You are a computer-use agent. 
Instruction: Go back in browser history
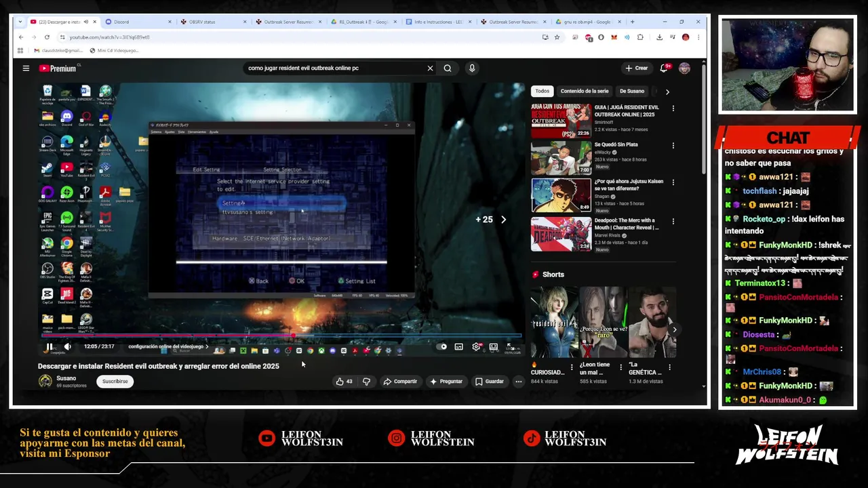pos(21,37)
